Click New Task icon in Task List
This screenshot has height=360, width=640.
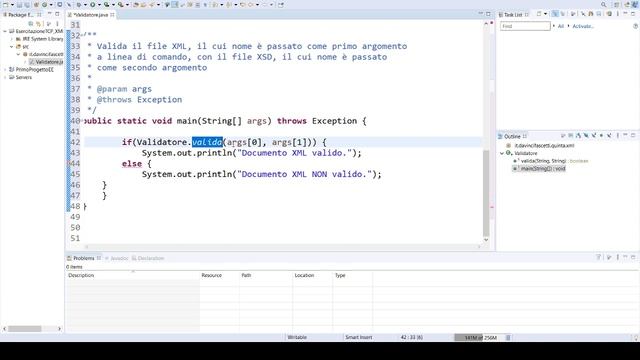click(x=539, y=14)
